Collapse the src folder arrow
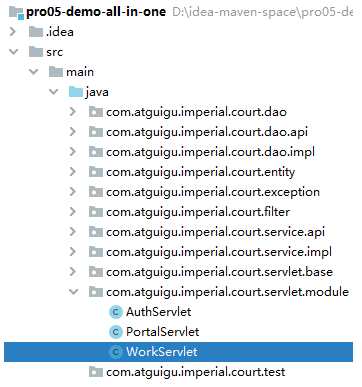 [x=13, y=52]
